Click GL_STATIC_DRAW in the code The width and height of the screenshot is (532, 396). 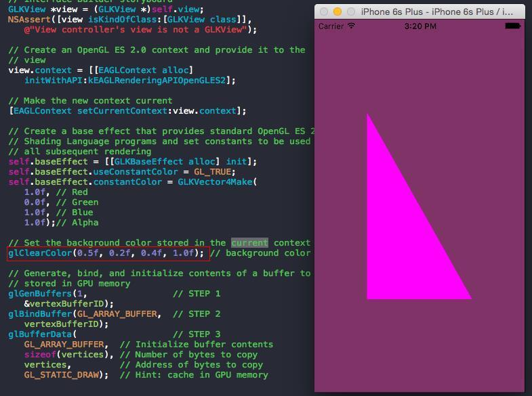pos(64,375)
